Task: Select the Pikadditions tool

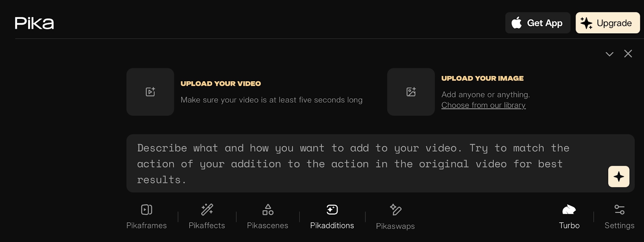Action: pyautogui.click(x=332, y=217)
